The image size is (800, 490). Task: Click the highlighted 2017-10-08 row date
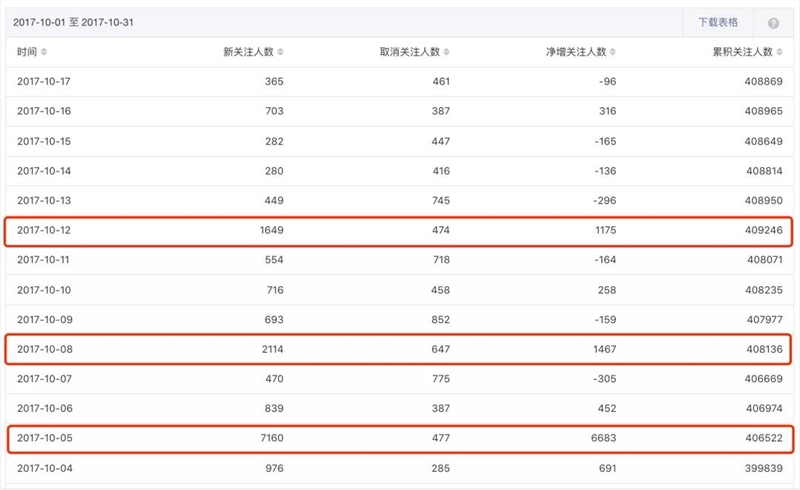point(45,350)
